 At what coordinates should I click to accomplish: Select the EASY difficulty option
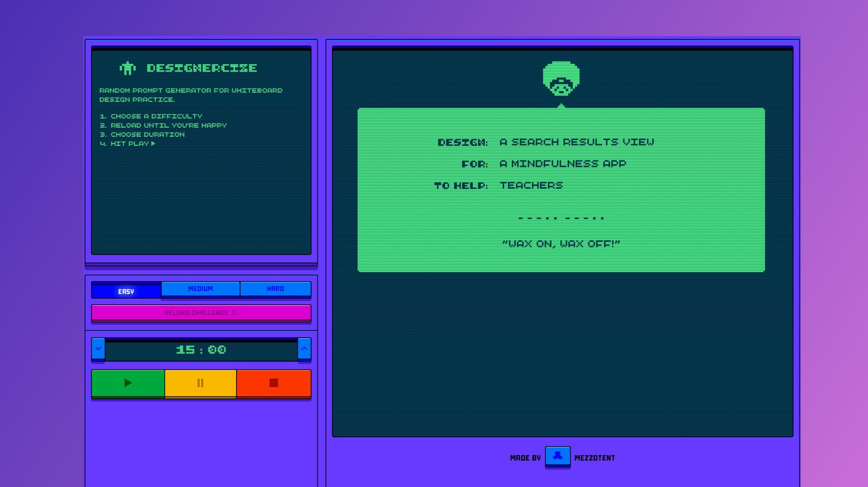tap(125, 290)
